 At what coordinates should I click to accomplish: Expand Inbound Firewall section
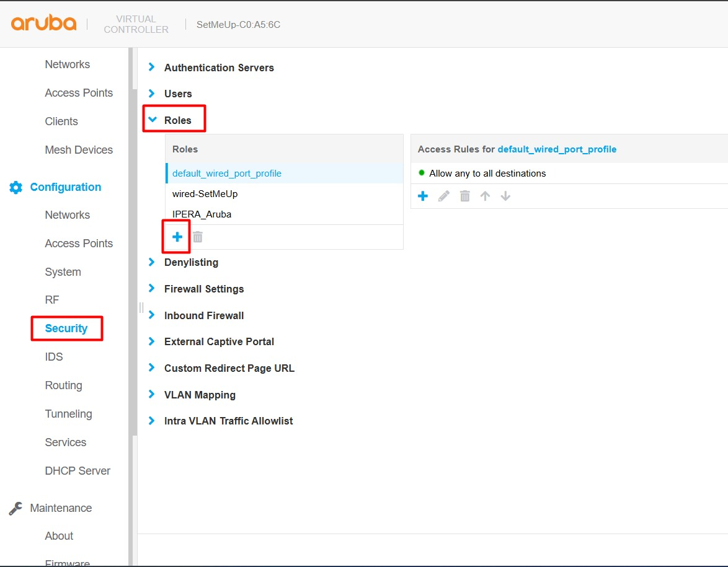coord(151,315)
